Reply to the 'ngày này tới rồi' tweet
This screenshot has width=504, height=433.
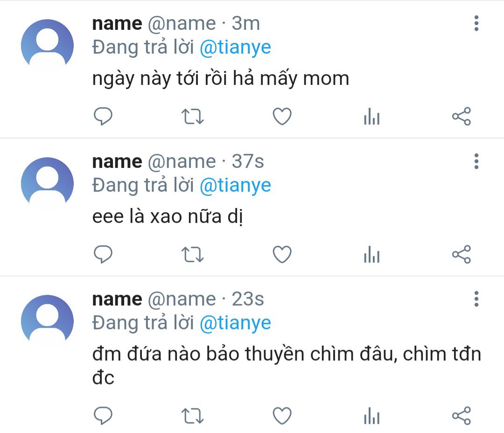tap(103, 116)
